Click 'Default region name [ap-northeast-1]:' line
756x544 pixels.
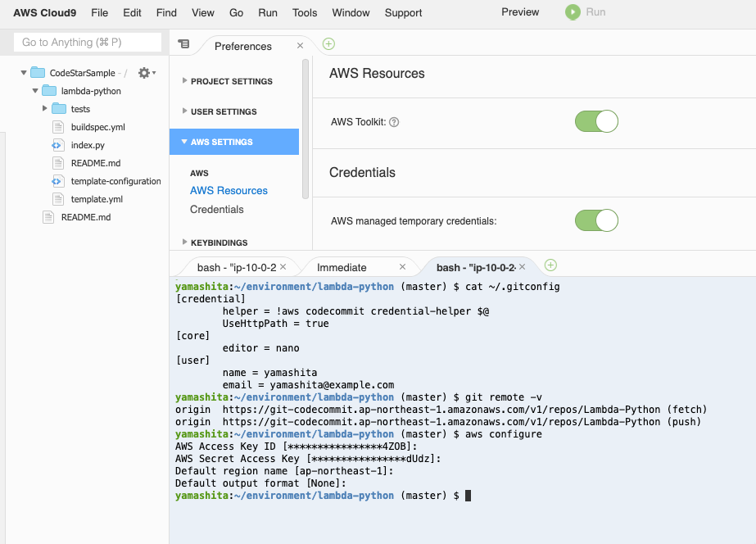[x=284, y=471]
